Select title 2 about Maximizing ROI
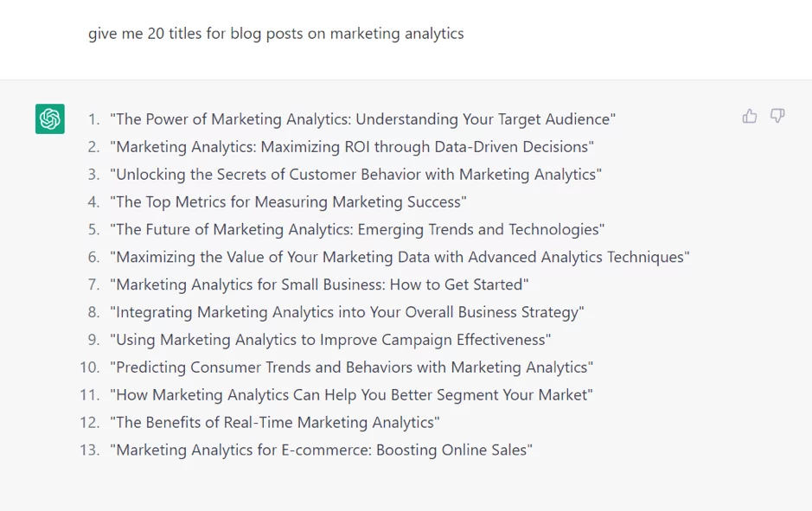Screen dimensions: 812x511 point(352,146)
